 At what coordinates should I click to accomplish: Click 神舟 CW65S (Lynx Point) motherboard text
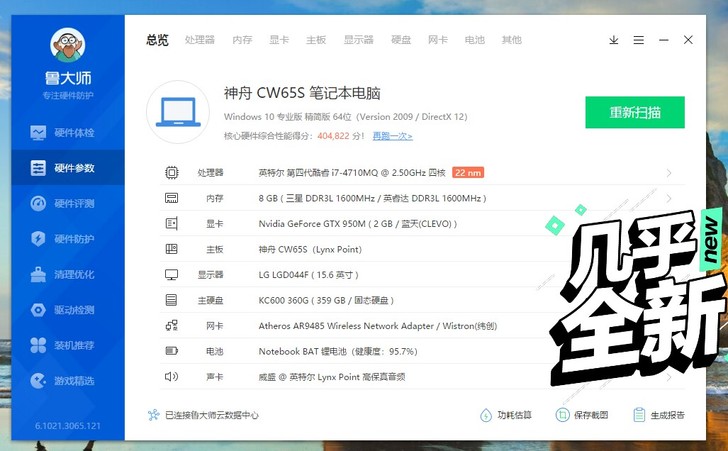[310, 249]
